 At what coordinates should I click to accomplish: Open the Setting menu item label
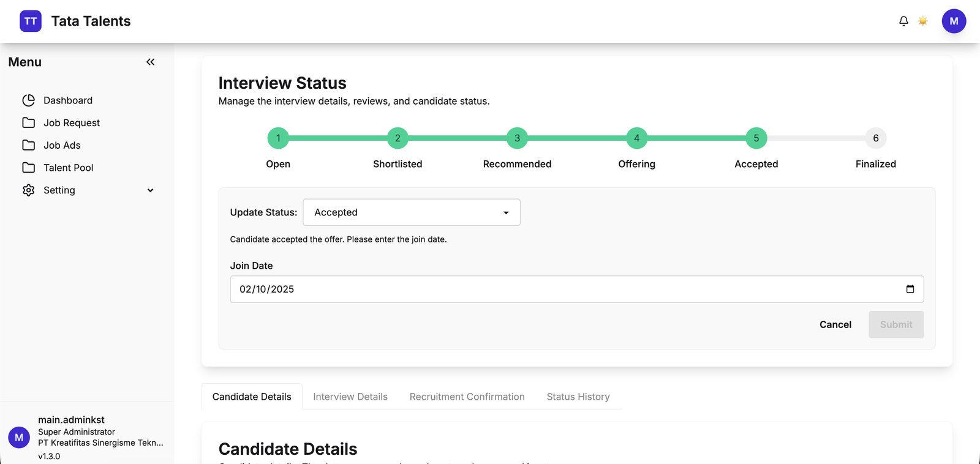coord(59,190)
